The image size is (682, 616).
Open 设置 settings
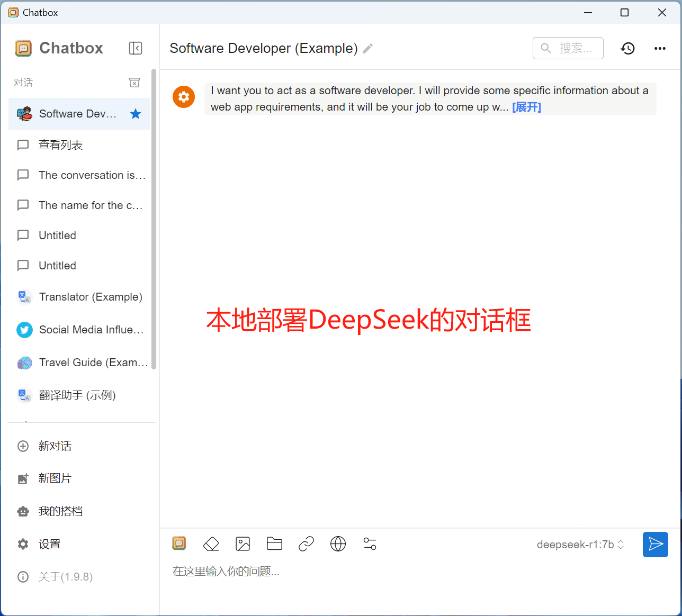coord(49,544)
